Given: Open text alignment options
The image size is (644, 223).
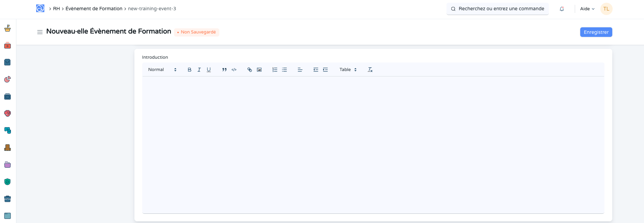Looking at the screenshot, I should (x=300, y=70).
